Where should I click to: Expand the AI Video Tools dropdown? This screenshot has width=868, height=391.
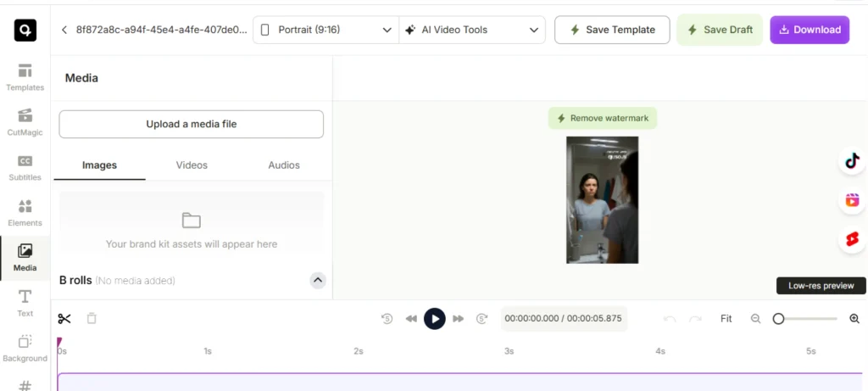coord(470,30)
